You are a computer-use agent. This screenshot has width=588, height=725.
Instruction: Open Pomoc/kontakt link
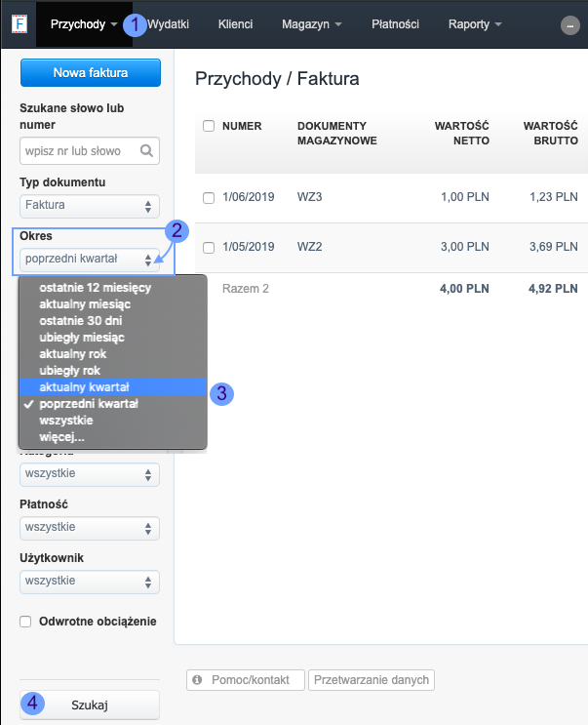tap(246, 680)
